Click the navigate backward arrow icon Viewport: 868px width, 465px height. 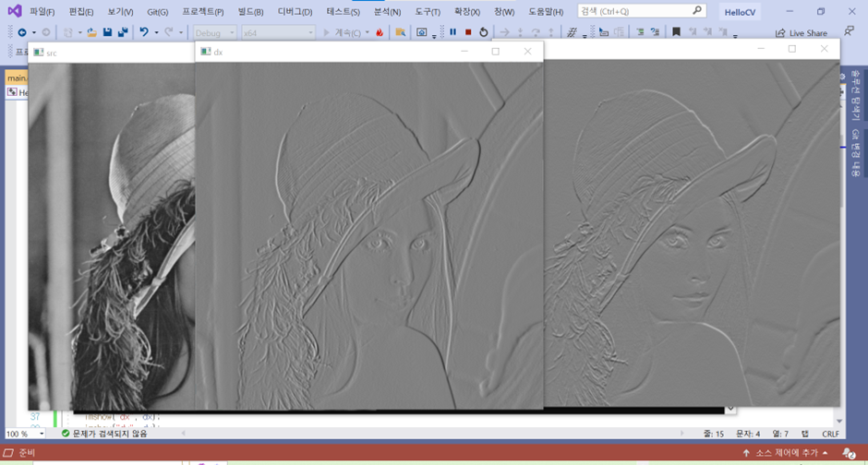tap(22, 32)
